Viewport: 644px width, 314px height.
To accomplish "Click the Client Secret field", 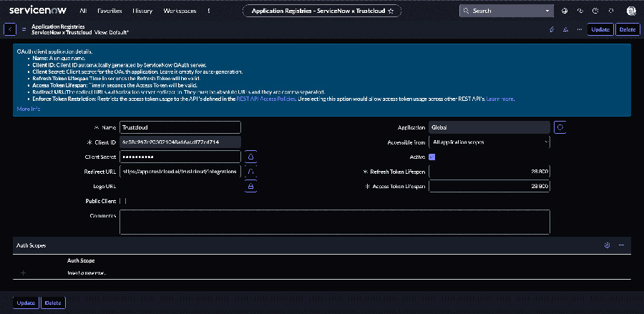I will pyautogui.click(x=180, y=157).
